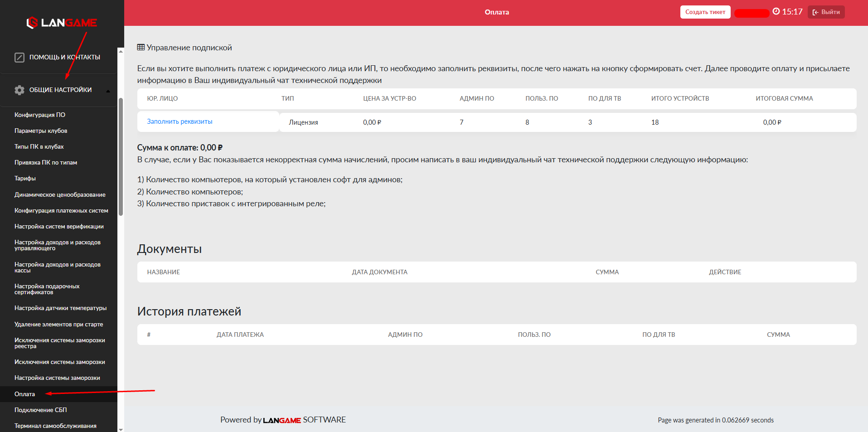Navigate to Подключение СБП
This screenshot has height=432, width=868.
40,410
